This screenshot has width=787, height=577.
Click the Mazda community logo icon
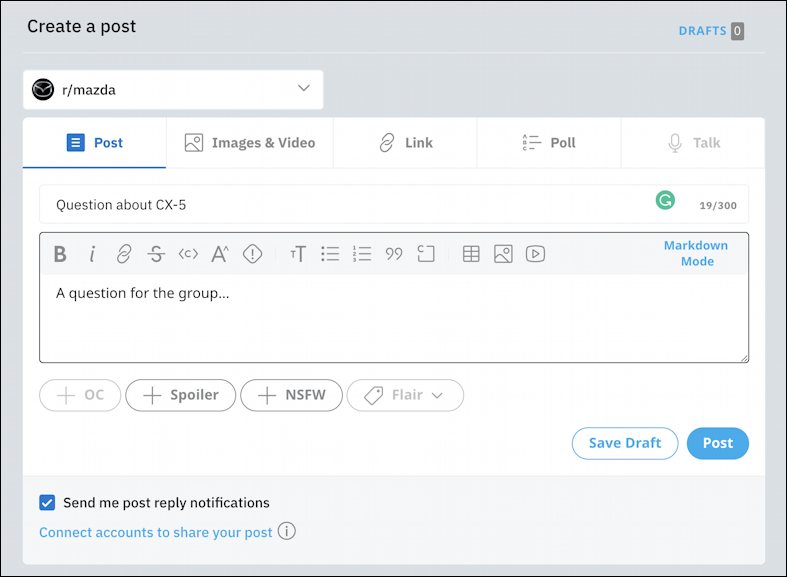click(43, 90)
